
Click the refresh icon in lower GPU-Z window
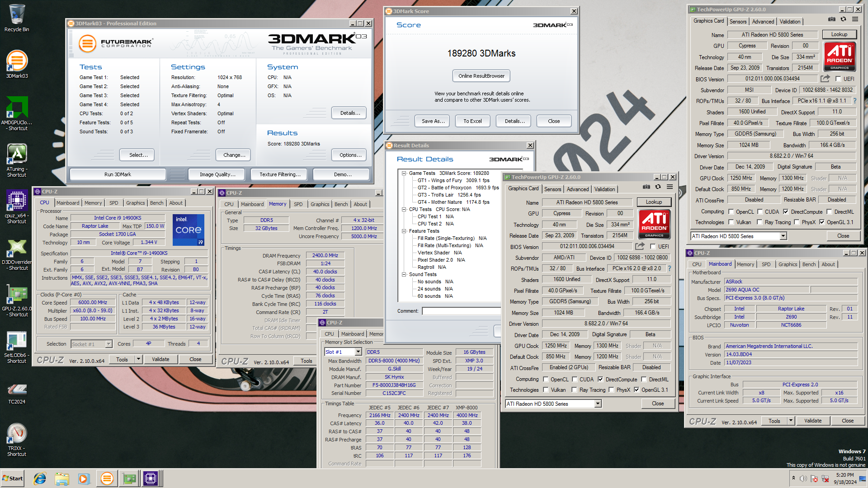658,187
